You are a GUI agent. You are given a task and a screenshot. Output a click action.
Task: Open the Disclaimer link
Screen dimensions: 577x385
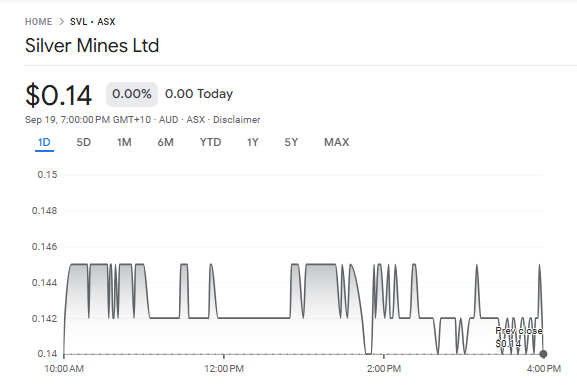pyautogui.click(x=237, y=120)
